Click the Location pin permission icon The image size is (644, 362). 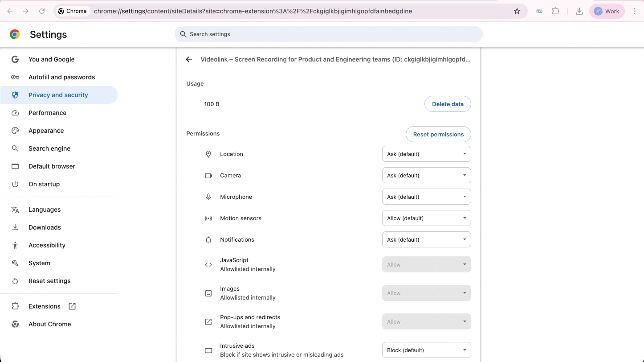point(208,154)
